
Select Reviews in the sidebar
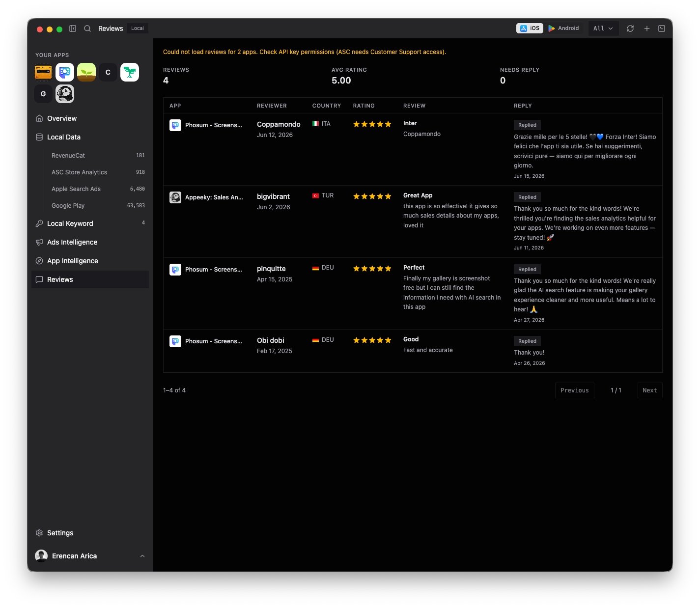[90, 279]
